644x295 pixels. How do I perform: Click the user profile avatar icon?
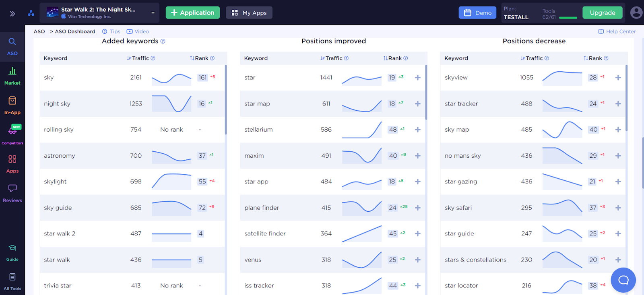pos(636,12)
